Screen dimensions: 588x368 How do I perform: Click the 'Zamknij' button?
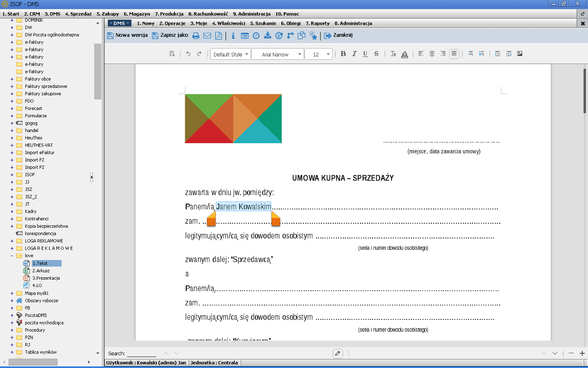click(x=338, y=35)
